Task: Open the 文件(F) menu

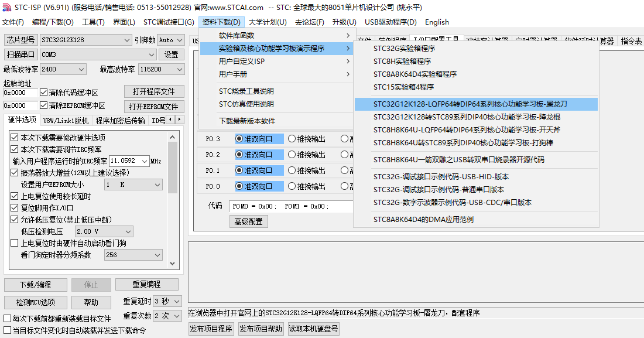Action: tap(13, 22)
